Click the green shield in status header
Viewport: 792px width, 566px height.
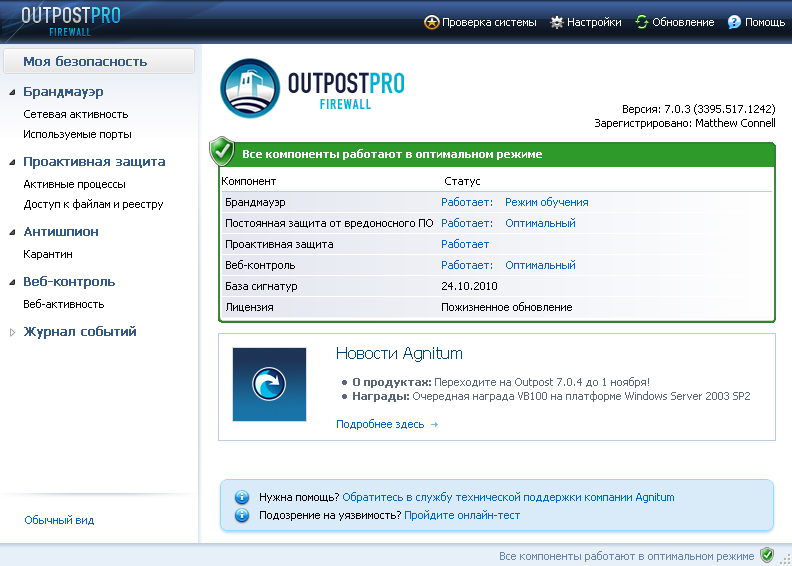point(222,152)
